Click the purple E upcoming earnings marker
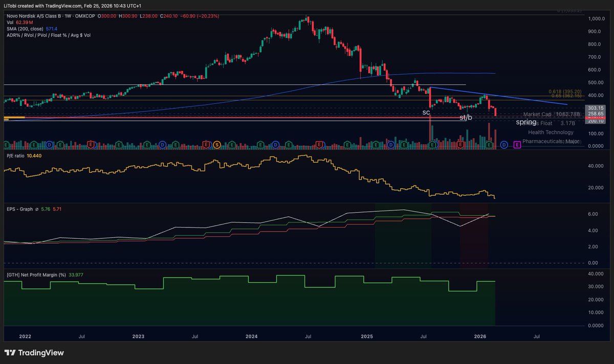 click(517, 145)
